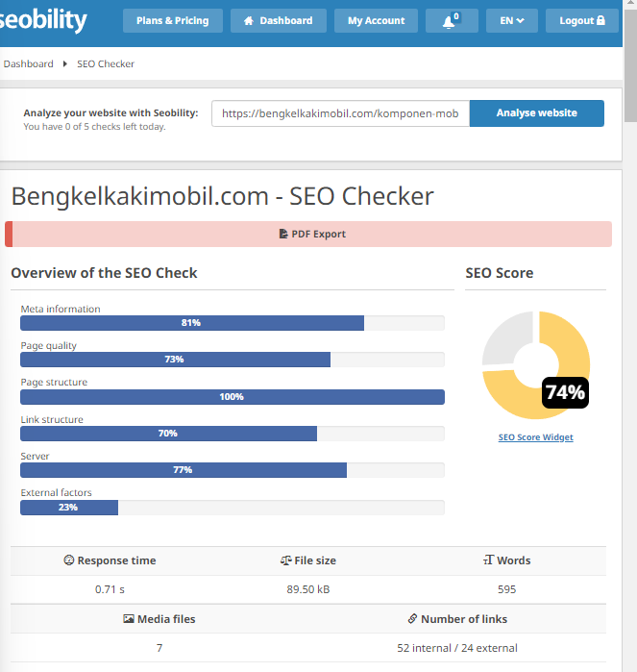Open Plans & Pricing menu item
This screenshot has width=637, height=672.
(x=173, y=20)
